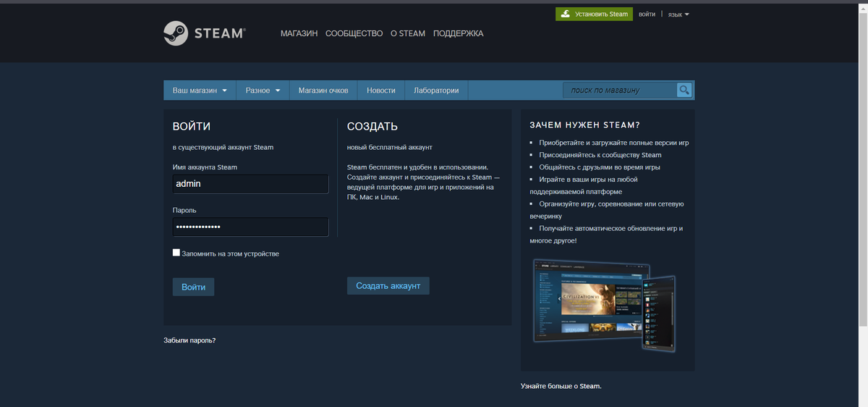The height and width of the screenshot is (407, 868).
Task: Select the "Магазин очков" tab
Action: pos(323,91)
